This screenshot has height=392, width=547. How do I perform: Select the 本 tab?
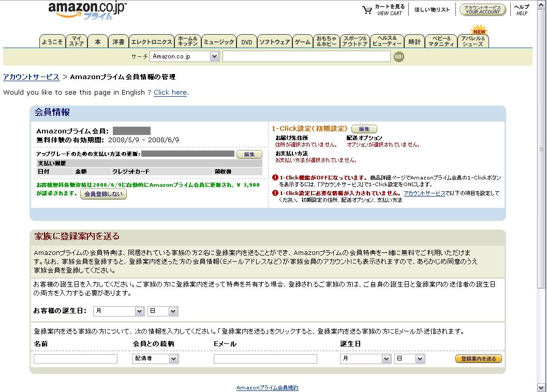point(98,41)
